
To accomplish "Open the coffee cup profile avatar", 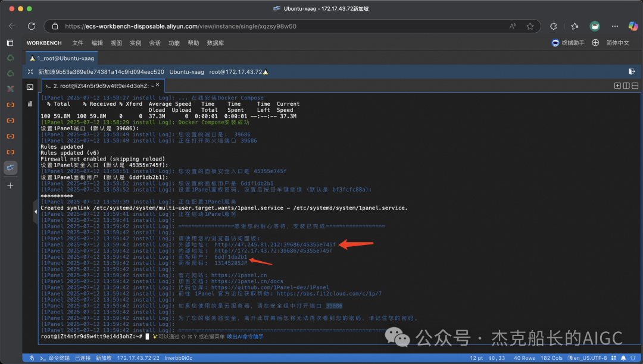I will coord(595,26).
